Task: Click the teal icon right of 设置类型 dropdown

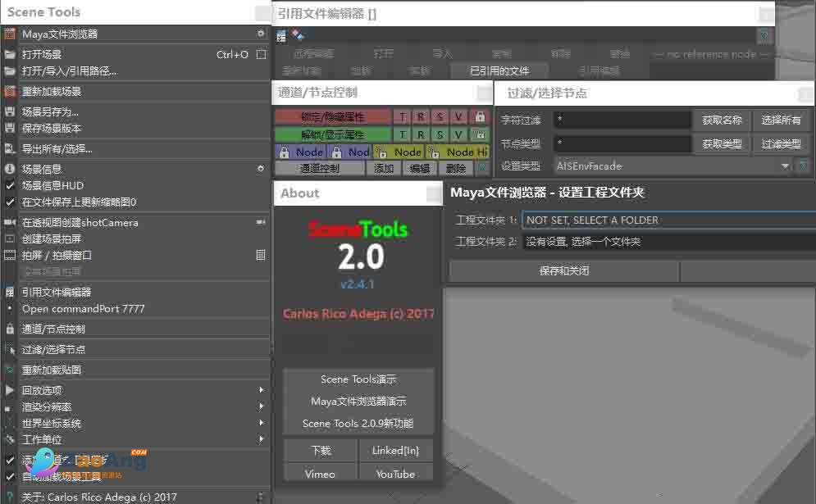Action: [803, 166]
